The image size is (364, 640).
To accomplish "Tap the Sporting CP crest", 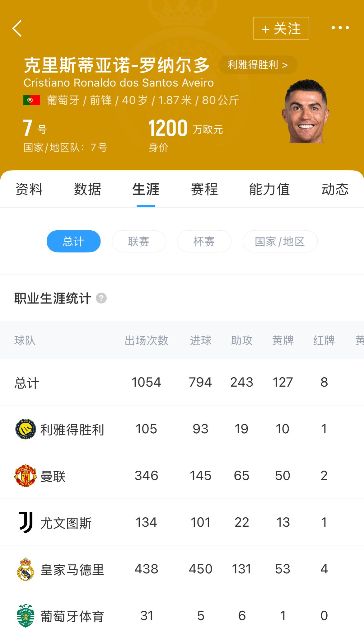I will coord(26,616).
